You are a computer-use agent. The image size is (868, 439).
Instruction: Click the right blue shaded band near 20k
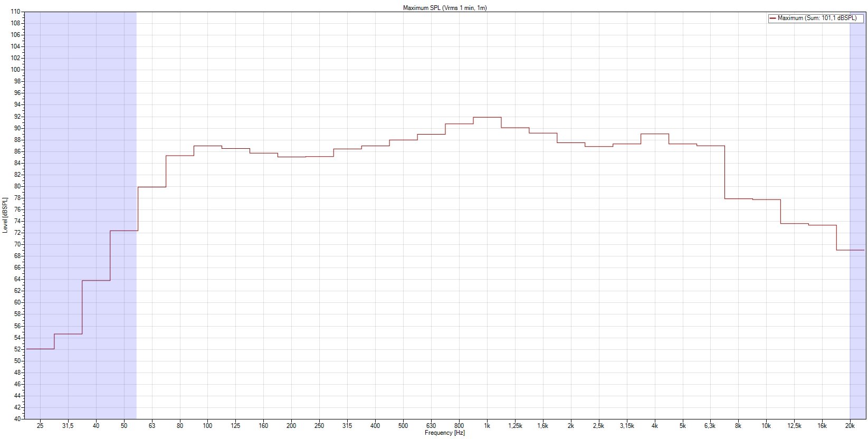point(857,158)
